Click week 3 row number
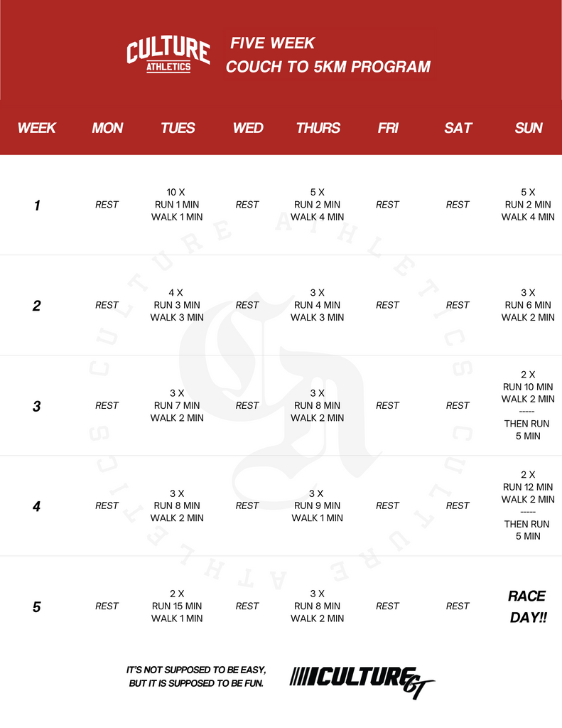 (x=37, y=406)
